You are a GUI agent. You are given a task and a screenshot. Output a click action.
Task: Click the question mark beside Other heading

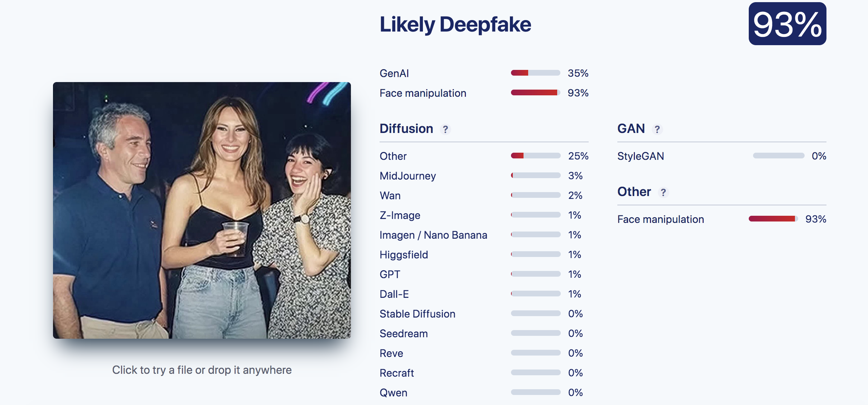[663, 192]
